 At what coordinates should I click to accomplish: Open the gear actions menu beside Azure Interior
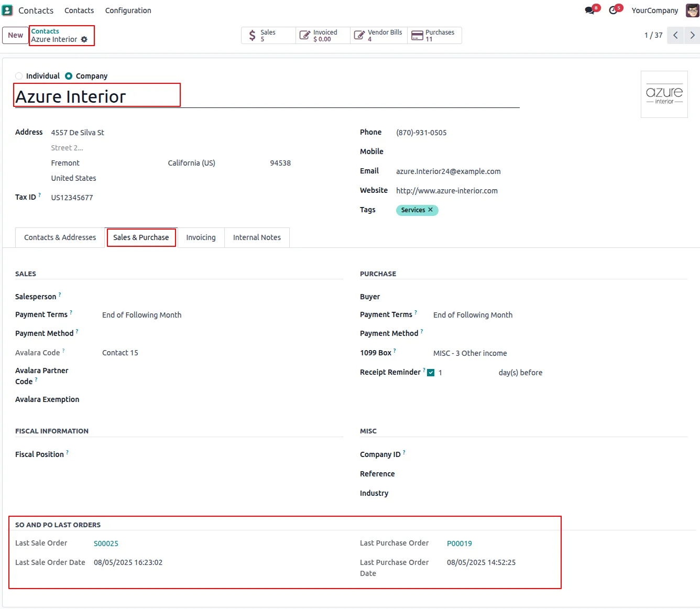pyautogui.click(x=84, y=39)
